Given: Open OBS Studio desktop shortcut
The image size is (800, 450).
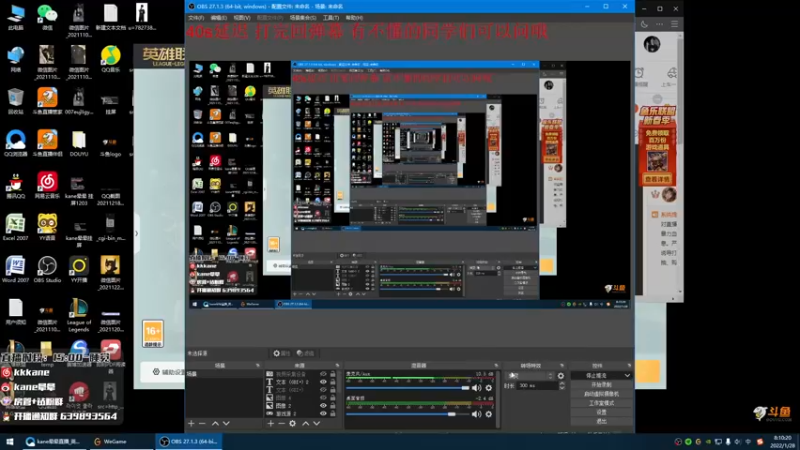Looking at the screenshot, I should pos(47,269).
